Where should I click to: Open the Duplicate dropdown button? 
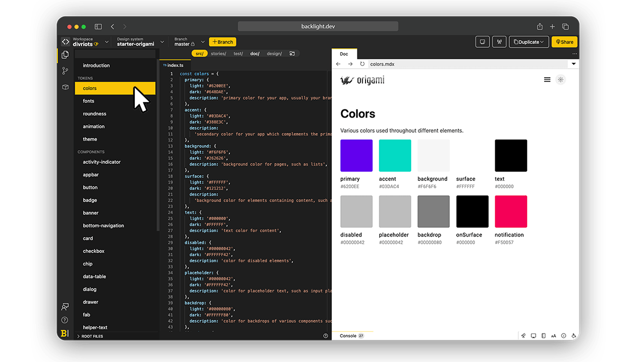coord(529,42)
